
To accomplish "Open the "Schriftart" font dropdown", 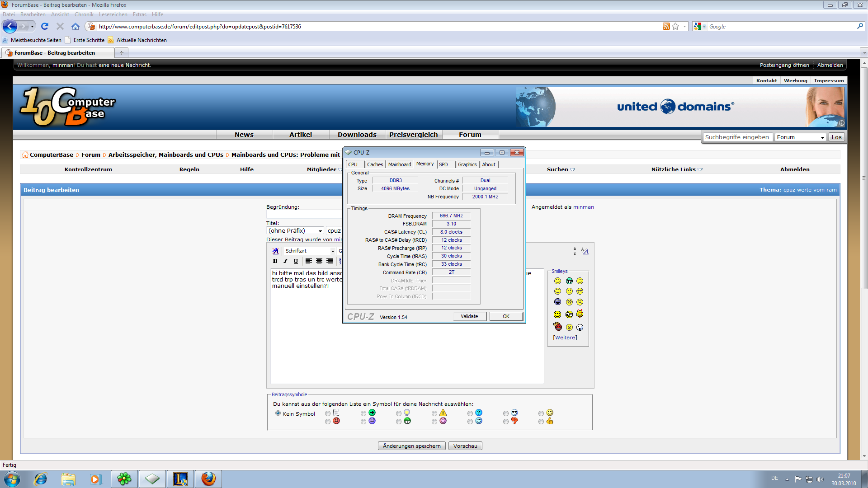I will click(x=310, y=251).
